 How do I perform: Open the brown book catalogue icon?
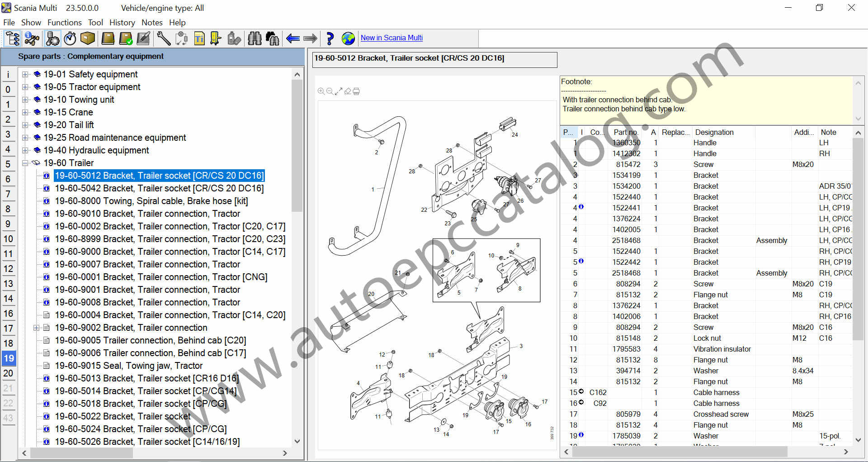tap(108, 38)
